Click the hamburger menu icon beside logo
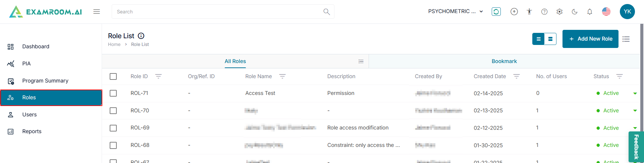This screenshot has height=163, width=644. pos(97,12)
